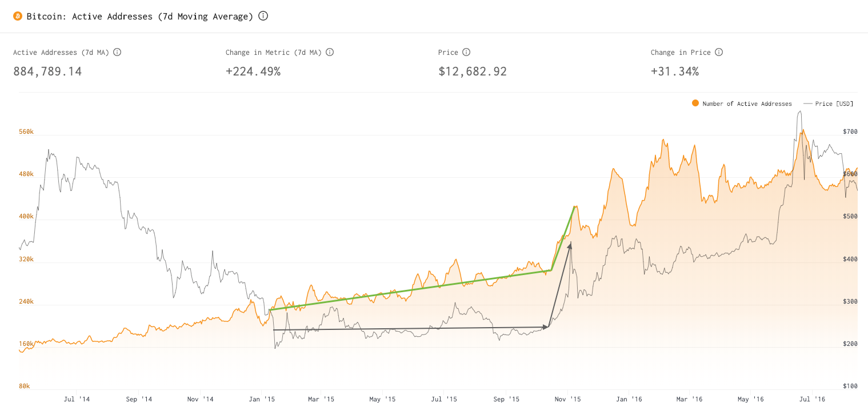Screen dimensions: 868x410
Task: Click the Nov '15 date label
Action: pos(567,399)
